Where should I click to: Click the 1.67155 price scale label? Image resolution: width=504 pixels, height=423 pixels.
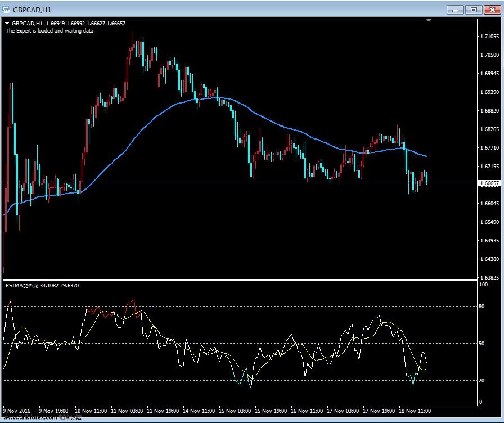[489, 166]
